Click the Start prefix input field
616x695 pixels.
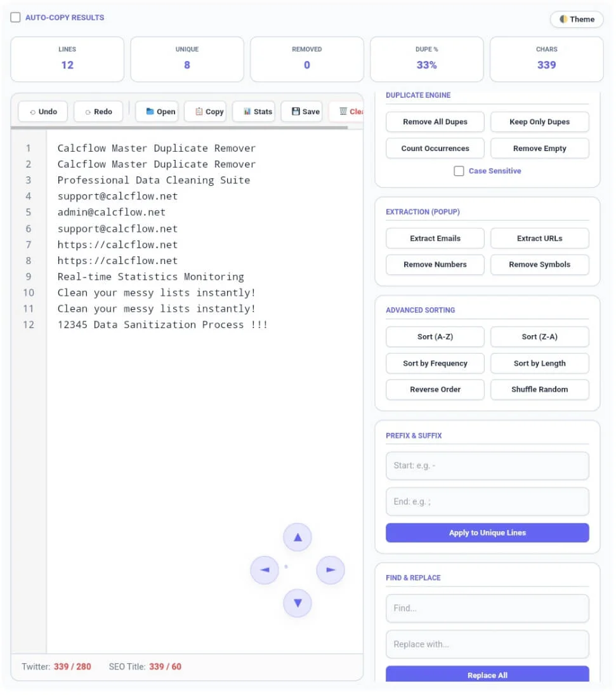pos(487,465)
